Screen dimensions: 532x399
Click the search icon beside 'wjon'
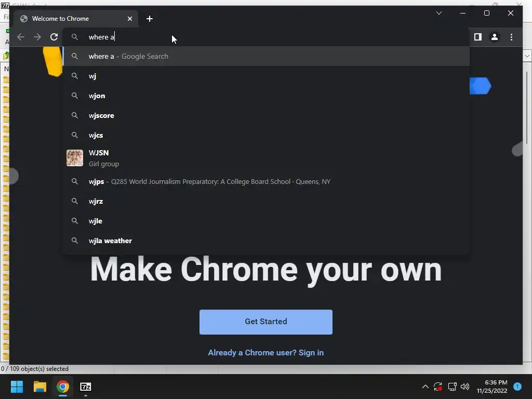(75, 96)
